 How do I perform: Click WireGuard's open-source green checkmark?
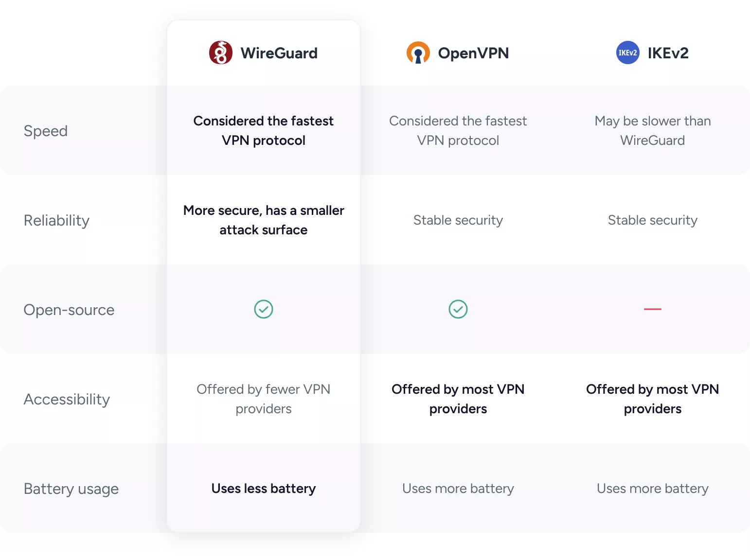click(x=264, y=309)
